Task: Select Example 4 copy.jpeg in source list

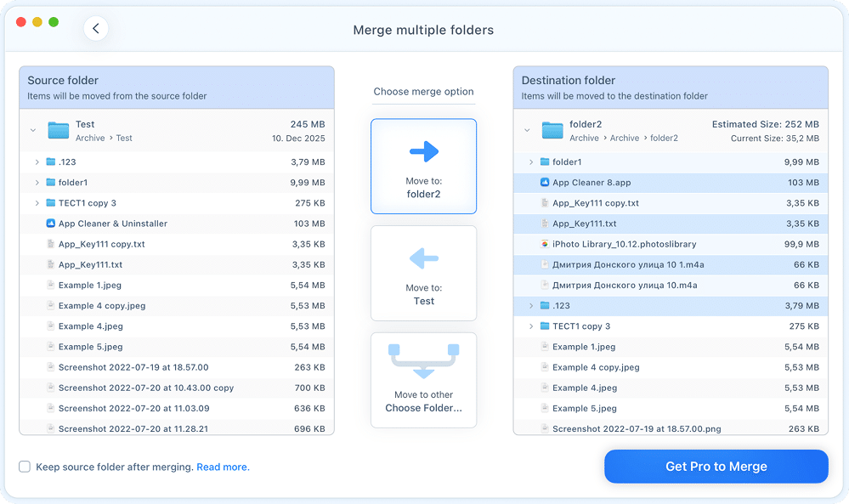Action: [177, 306]
